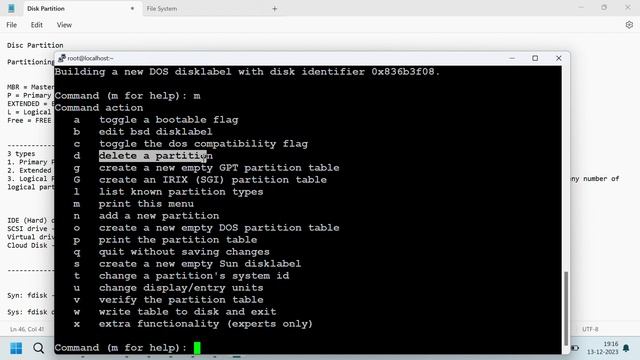
Task: Click 'extra functionality (experts only)' line
Action: point(206,324)
